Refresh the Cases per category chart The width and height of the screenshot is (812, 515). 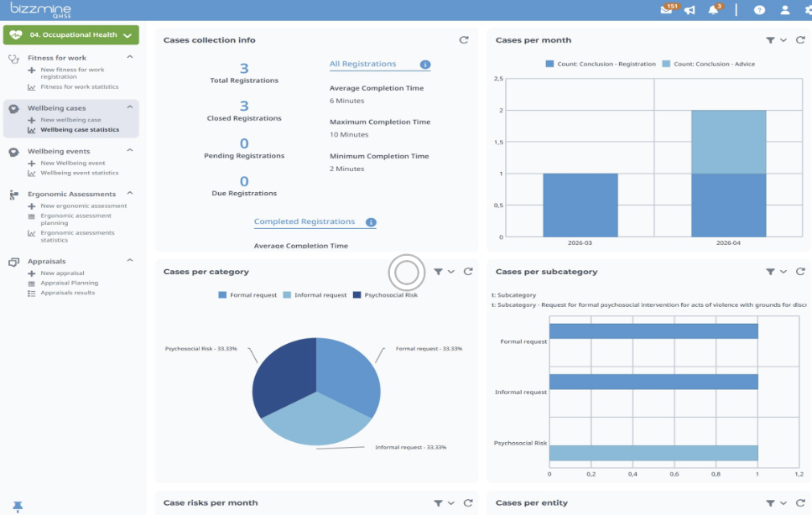(468, 271)
